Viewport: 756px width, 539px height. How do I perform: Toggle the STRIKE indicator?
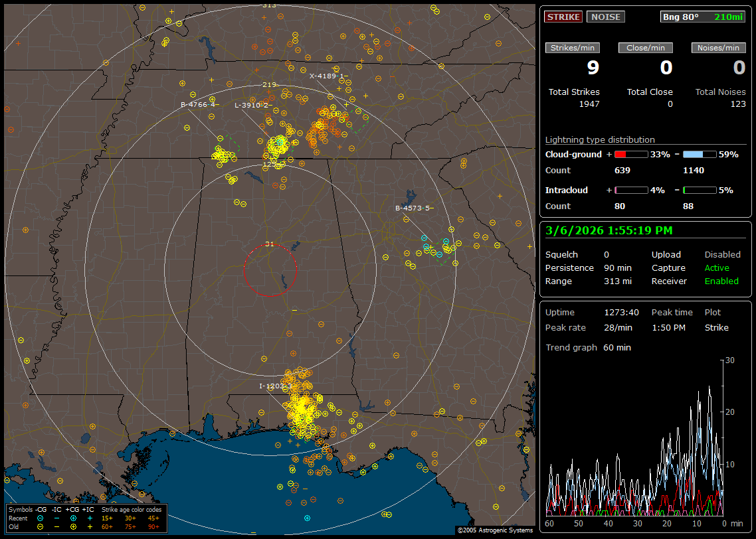tap(563, 17)
